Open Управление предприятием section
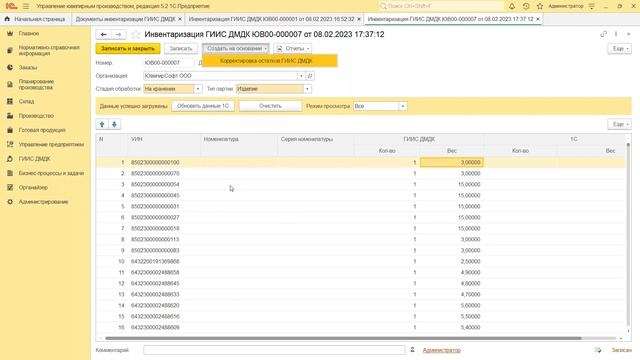640x360 pixels. (51, 144)
